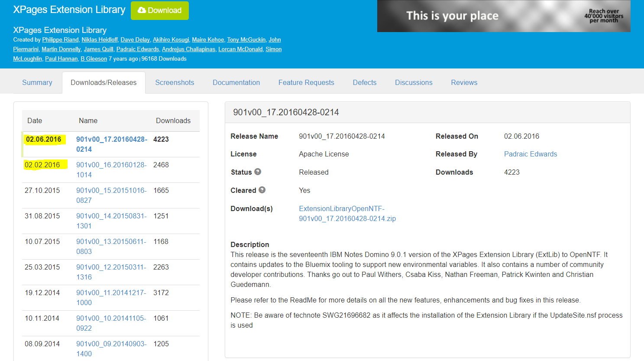Click the Date column header
This screenshot has height=361, width=644.
point(35,120)
